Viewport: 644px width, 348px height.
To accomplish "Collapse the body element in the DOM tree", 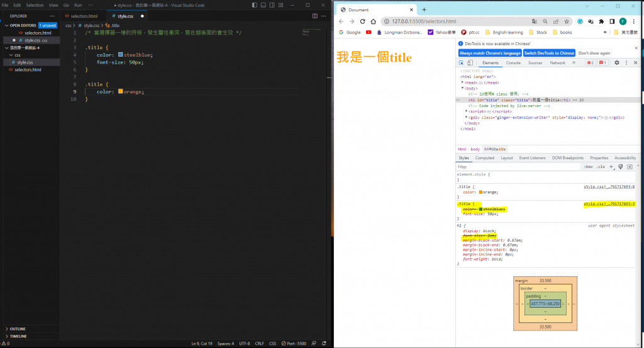I will [462, 88].
